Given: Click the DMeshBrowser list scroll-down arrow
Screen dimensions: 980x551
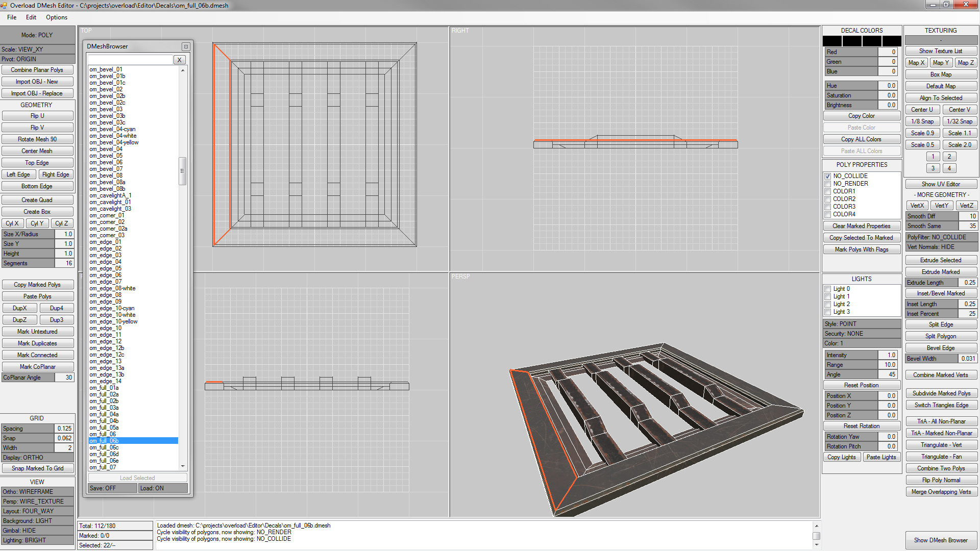Looking at the screenshot, I should click(183, 466).
